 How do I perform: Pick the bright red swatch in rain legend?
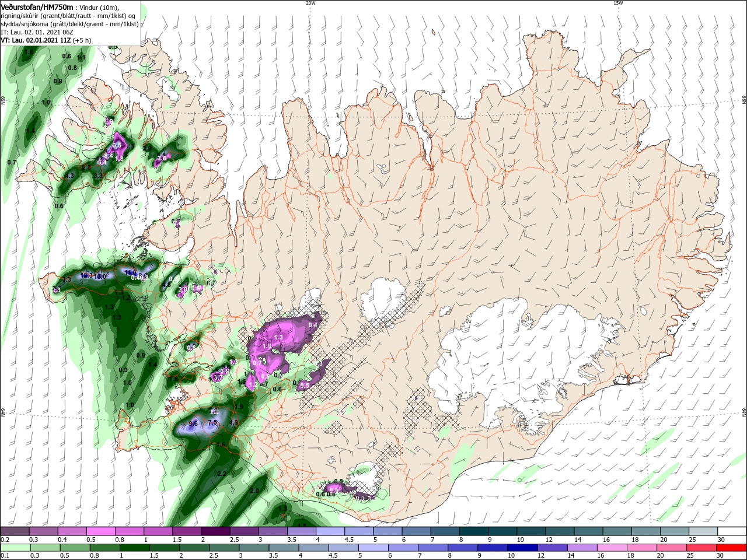pyautogui.click(x=732, y=548)
